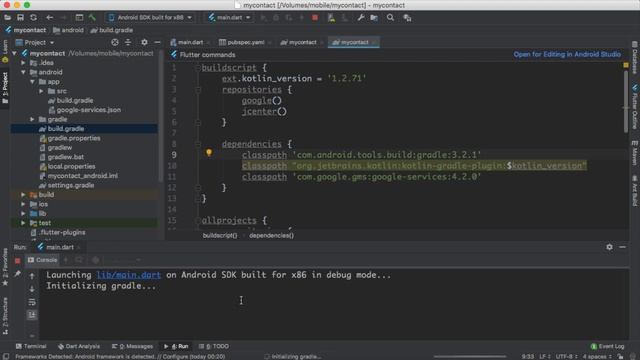
Task: Click the mycontact breadcrumb
Action: (x=26, y=30)
